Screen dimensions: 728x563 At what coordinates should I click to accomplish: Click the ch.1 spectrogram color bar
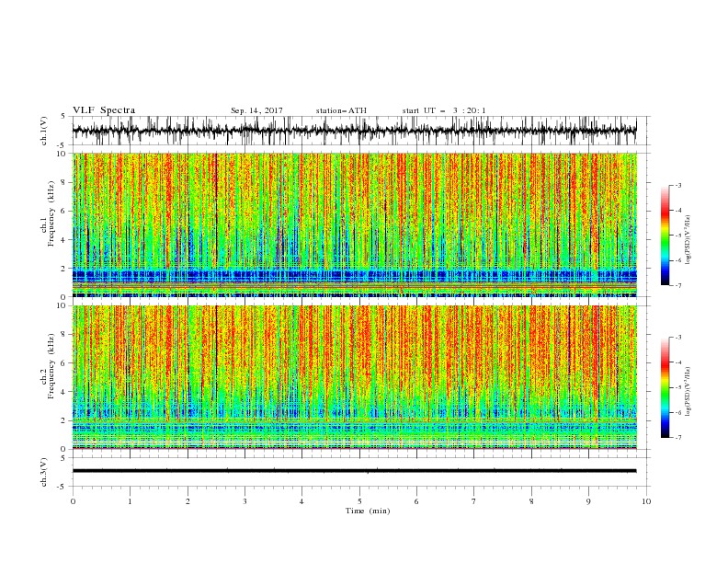(x=665, y=236)
